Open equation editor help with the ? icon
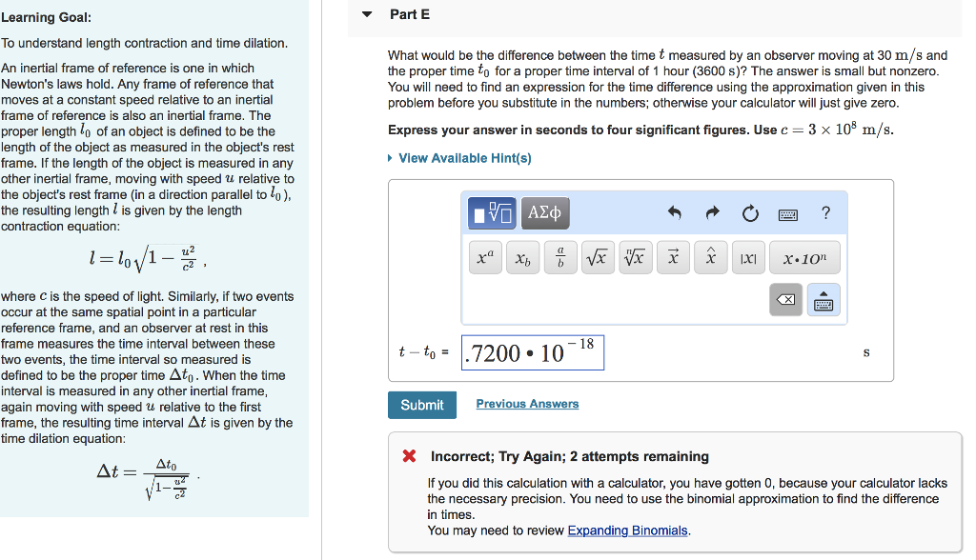 tap(825, 213)
